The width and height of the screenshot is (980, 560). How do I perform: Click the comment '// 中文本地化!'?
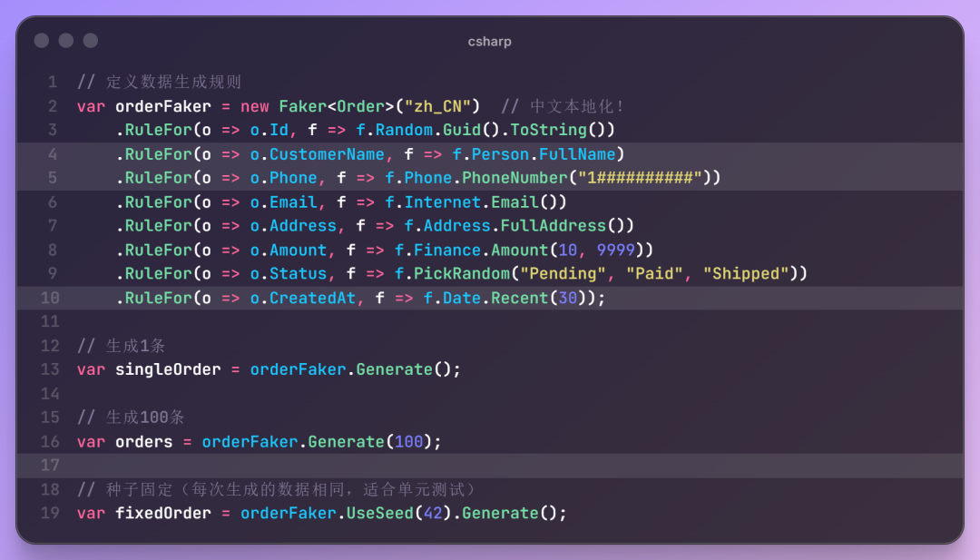(563, 106)
